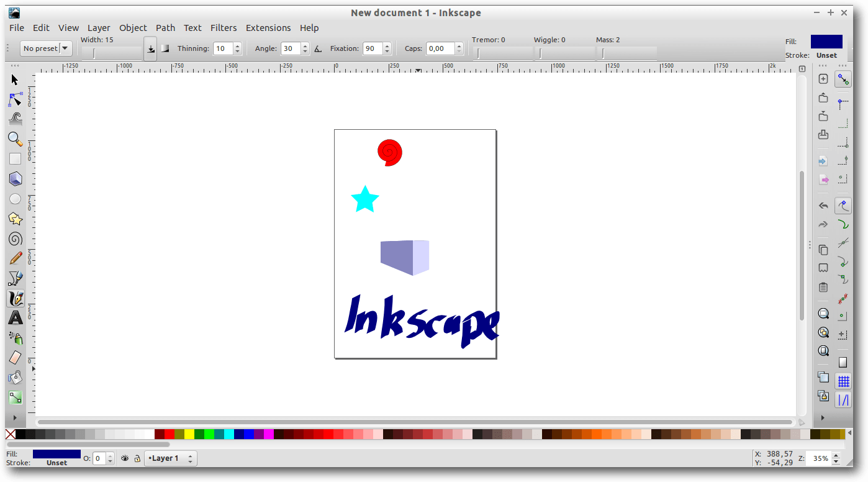Viewport: 868px width, 482px height.
Task: Toggle snap to guides button
Action: (x=843, y=400)
